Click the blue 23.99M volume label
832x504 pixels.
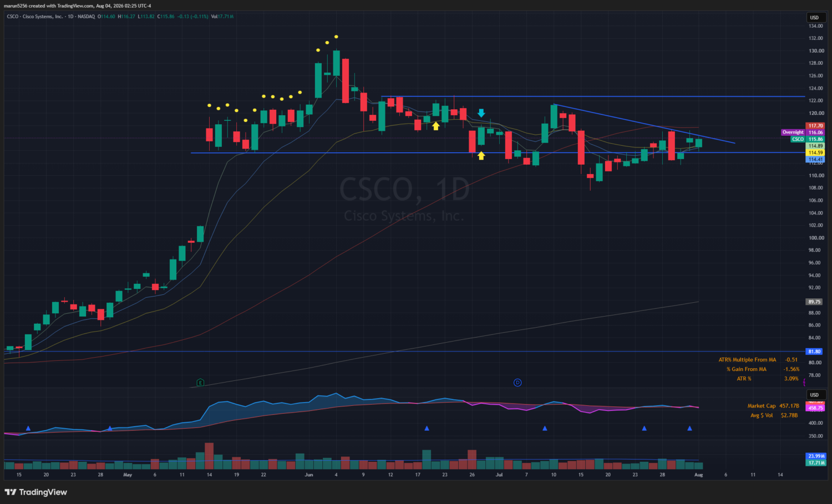[x=816, y=456]
